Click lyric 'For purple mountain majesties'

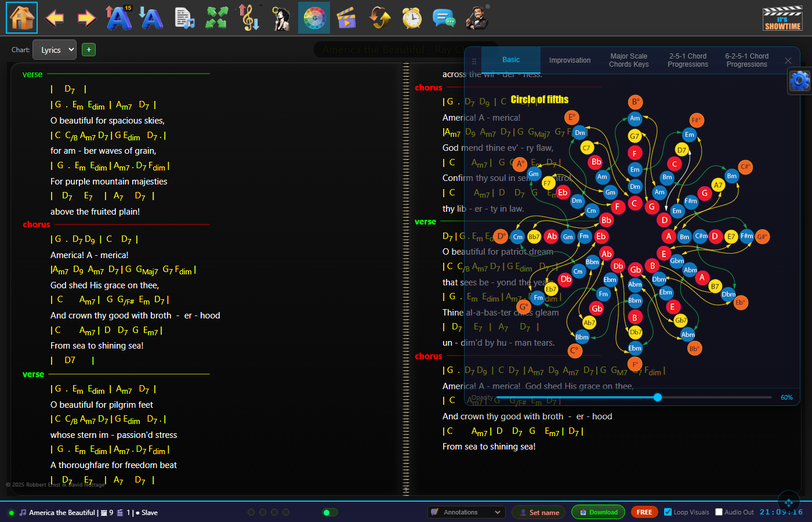(x=109, y=182)
